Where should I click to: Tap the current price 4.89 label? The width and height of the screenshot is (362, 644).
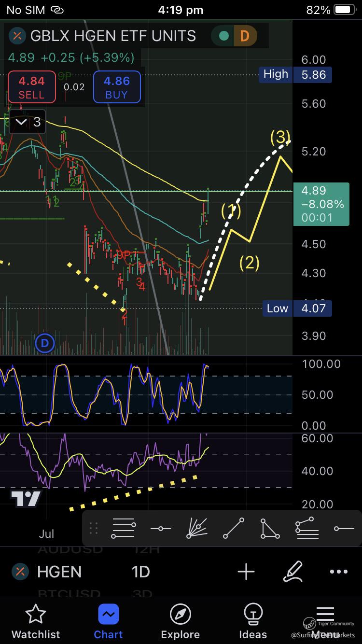coord(321,204)
